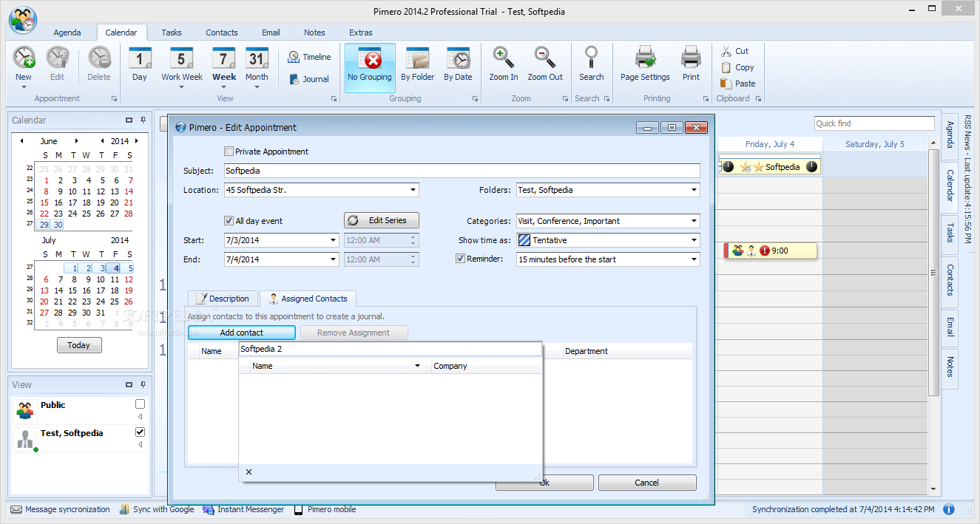This screenshot has width=980, height=524.
Task: Click the Softpedia 2 contact search field
Action: [391, 349]
